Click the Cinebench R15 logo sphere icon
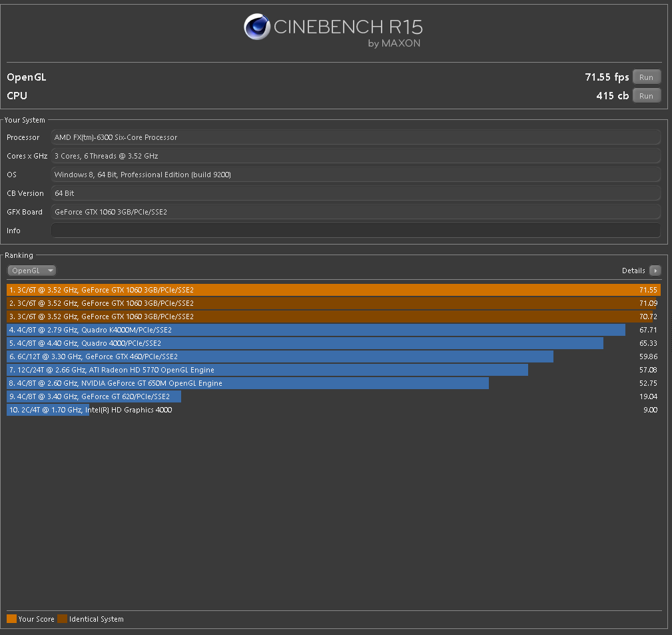 click(256, 27)
